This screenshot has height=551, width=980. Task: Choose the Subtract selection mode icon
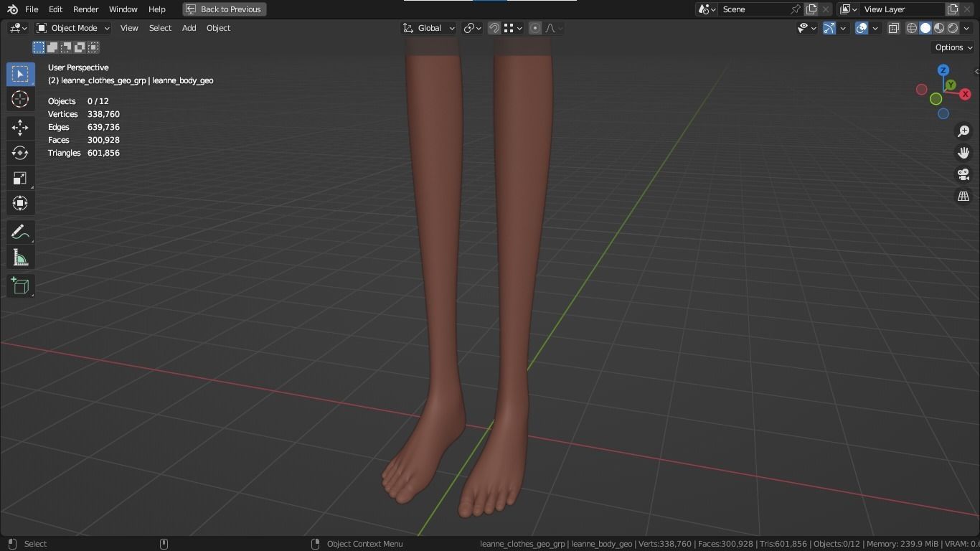(x=66, y=47)
